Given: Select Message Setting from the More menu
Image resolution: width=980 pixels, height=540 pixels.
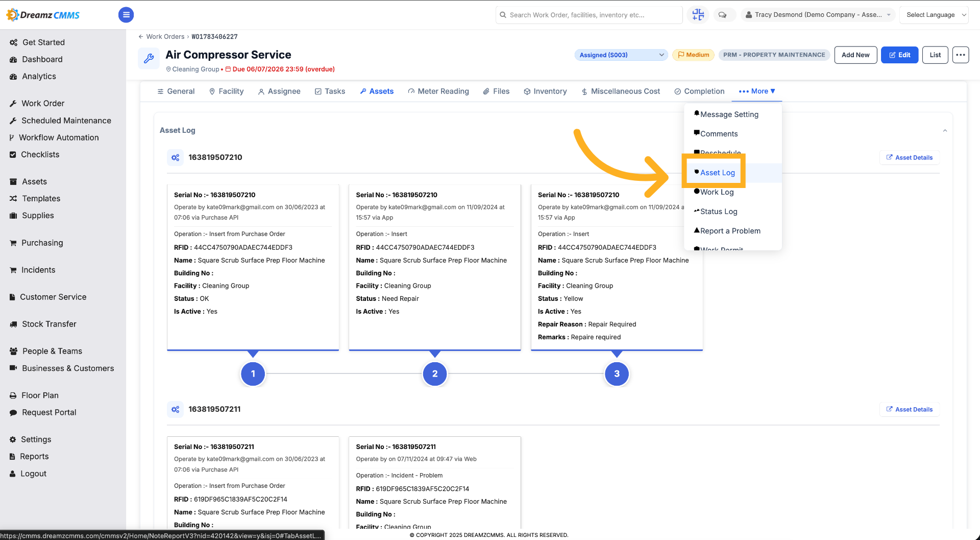Looking at the screenshot, I should (733, 114).
